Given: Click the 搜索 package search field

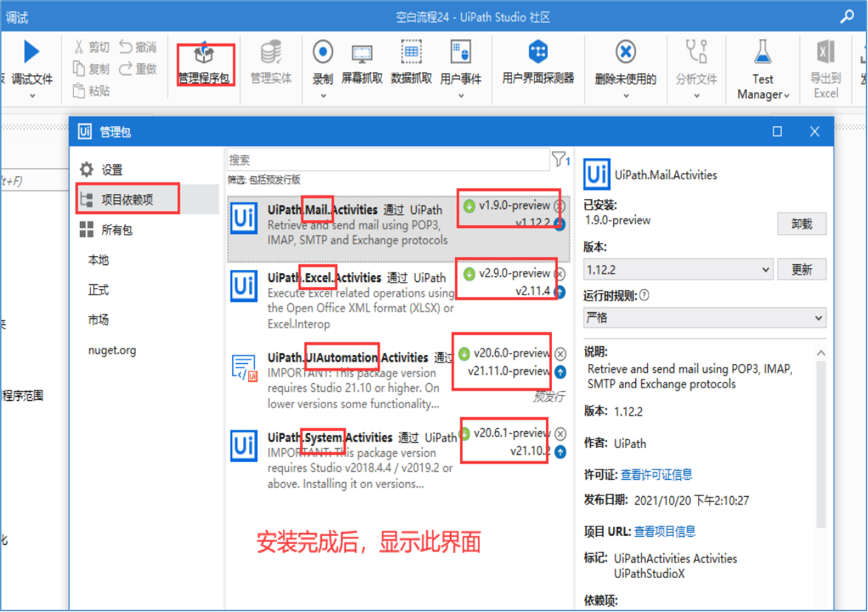Looking at the screenshot, I should coord(388,159).
